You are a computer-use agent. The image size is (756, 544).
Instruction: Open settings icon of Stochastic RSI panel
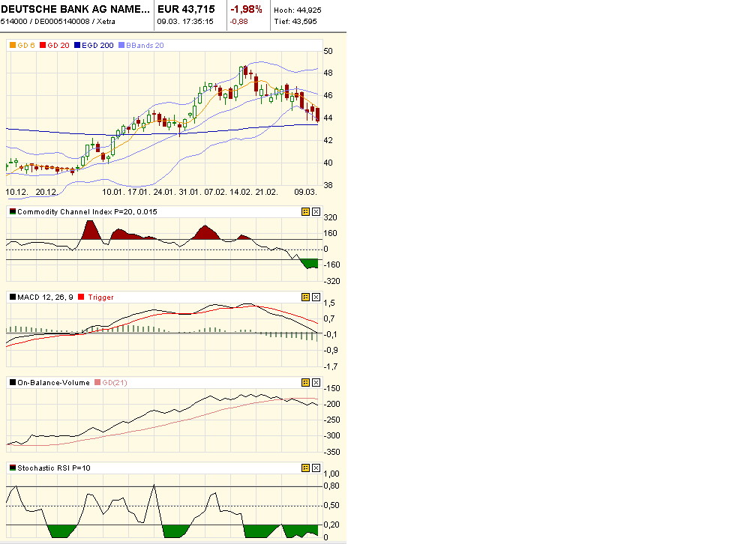point(305,468)
